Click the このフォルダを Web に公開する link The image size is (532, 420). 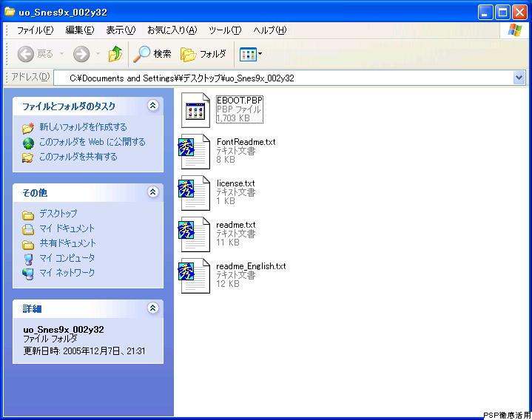tap(92, 142)
